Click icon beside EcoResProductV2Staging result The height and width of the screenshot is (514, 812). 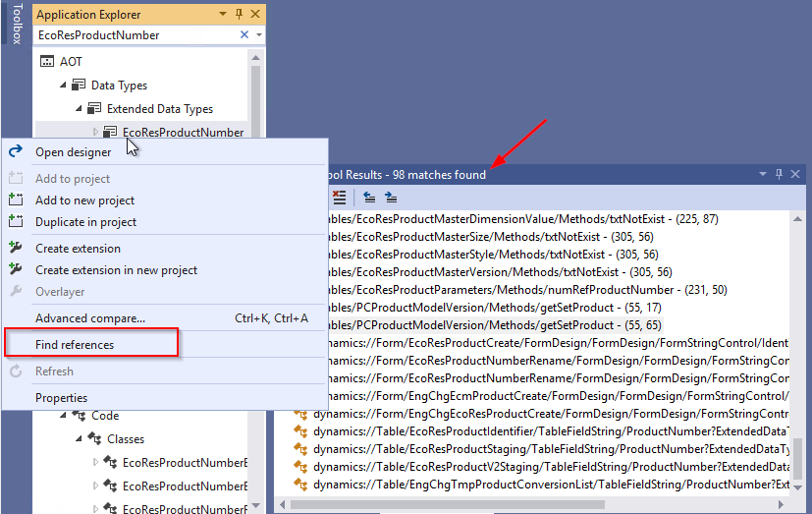pos(300,467)
